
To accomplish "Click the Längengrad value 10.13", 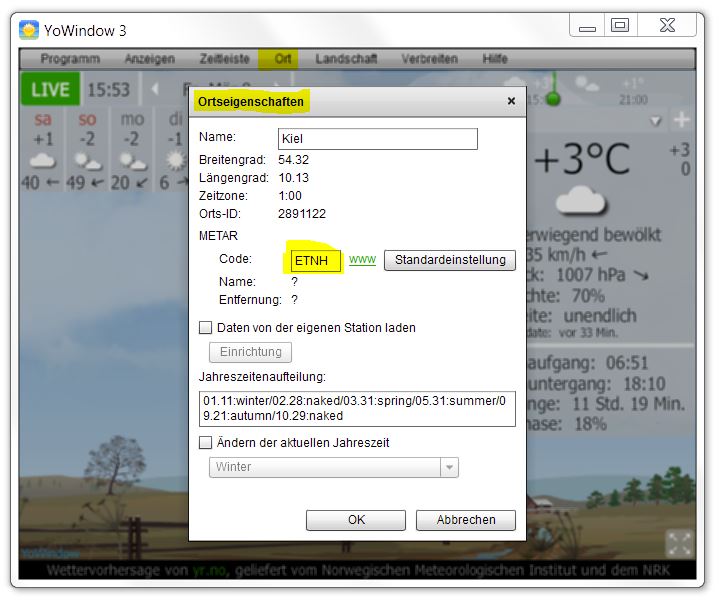I will click(294, 178).
